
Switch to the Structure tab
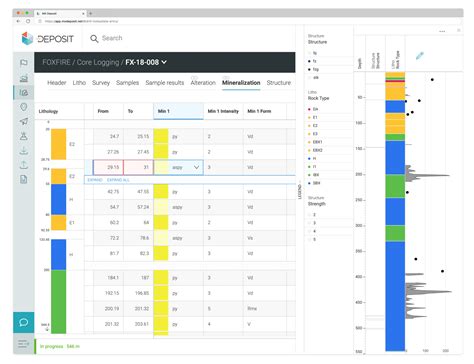click(x=279, y=83)
